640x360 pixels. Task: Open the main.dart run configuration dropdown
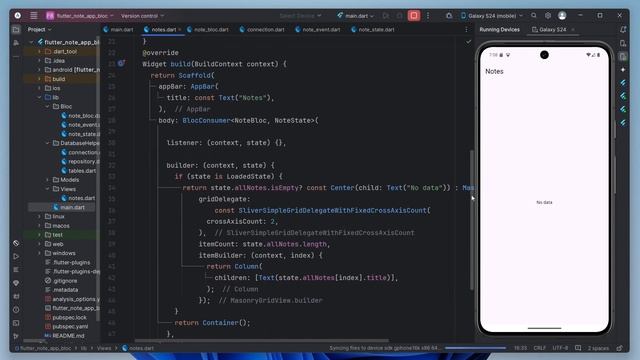(356, 16)
